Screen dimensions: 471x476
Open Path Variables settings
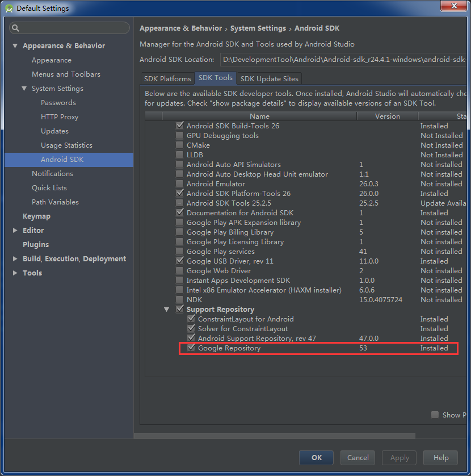pyautogui.click(x=55, y=202)
